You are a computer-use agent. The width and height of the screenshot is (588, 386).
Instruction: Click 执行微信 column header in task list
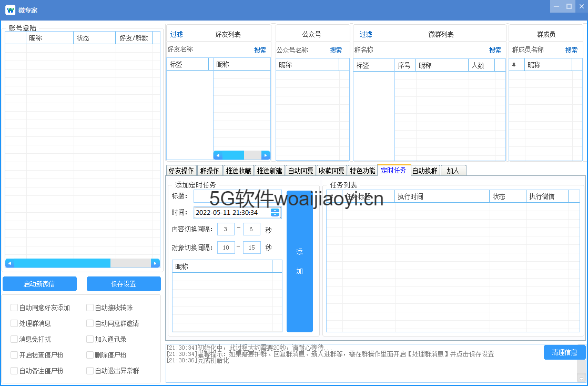pyautogui.click(x=548, y=196)
